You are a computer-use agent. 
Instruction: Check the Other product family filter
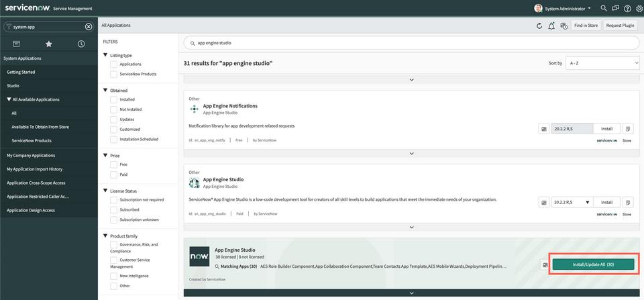113,286
